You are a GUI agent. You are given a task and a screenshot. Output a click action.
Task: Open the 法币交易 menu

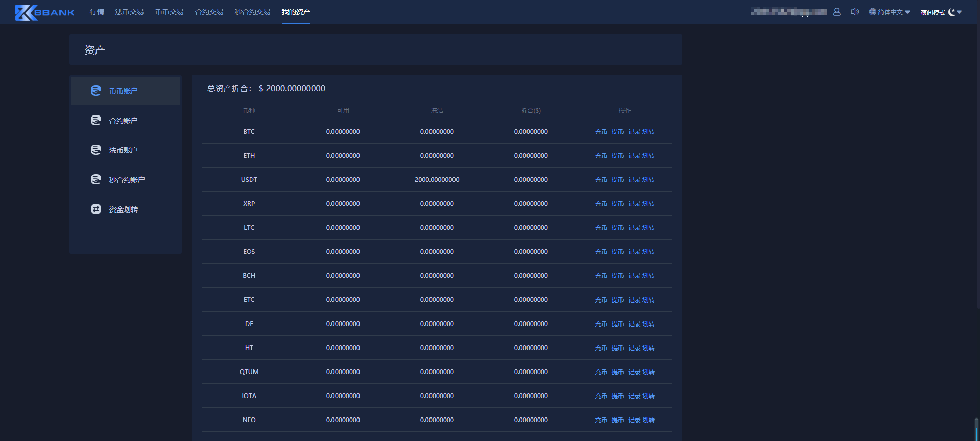click(x=129, y=12)
